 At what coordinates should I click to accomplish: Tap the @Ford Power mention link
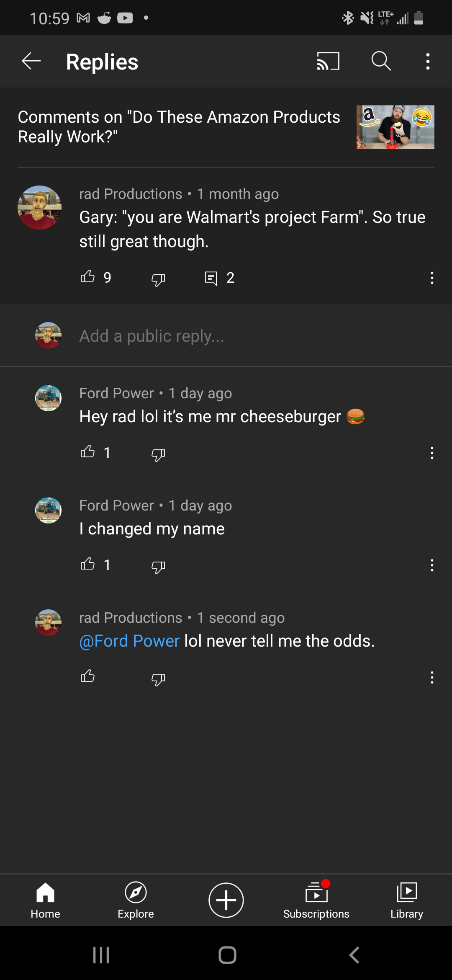[129, 641]
